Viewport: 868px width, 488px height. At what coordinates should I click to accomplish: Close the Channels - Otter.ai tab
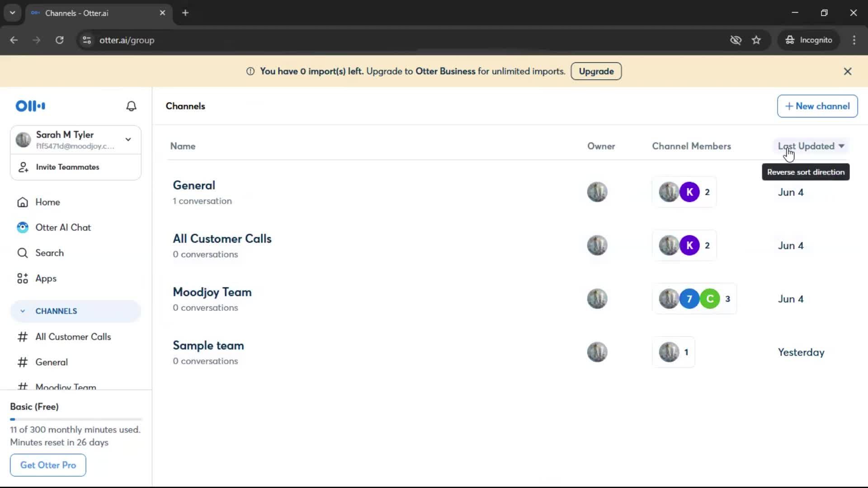click(x=162, y=13)
